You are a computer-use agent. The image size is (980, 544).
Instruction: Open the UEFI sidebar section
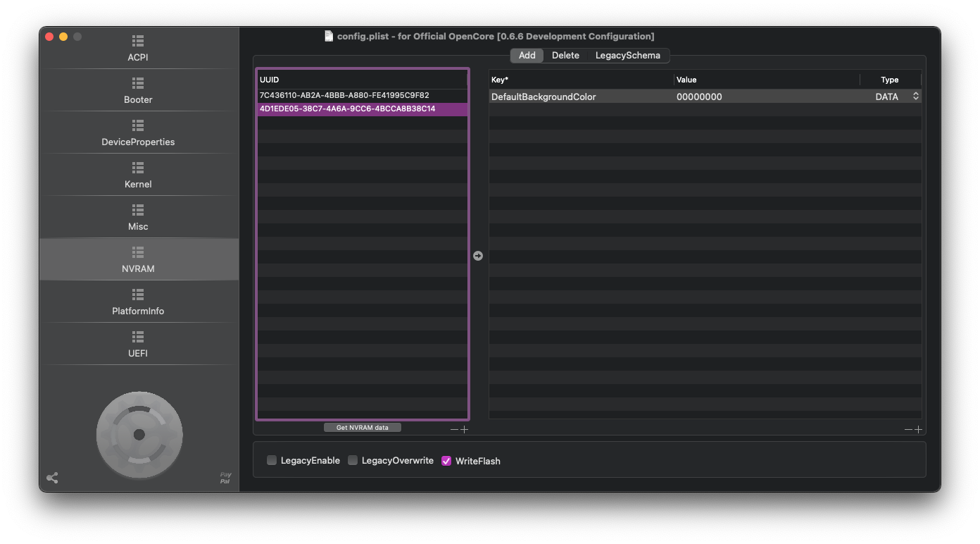[x=138, y=344]
